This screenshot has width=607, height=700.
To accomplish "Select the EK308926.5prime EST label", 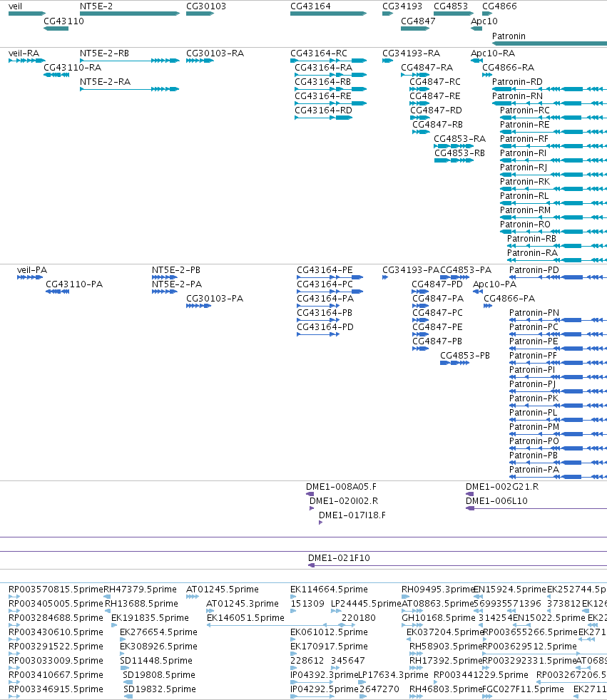I will click(158, 647).
